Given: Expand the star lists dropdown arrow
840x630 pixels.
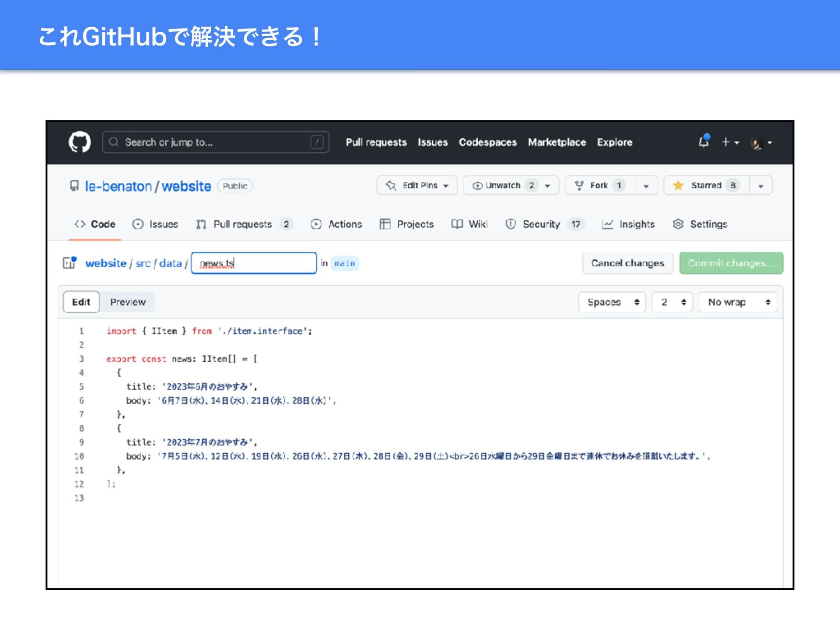Looking at the screenshot, I should tap(761, 186).
